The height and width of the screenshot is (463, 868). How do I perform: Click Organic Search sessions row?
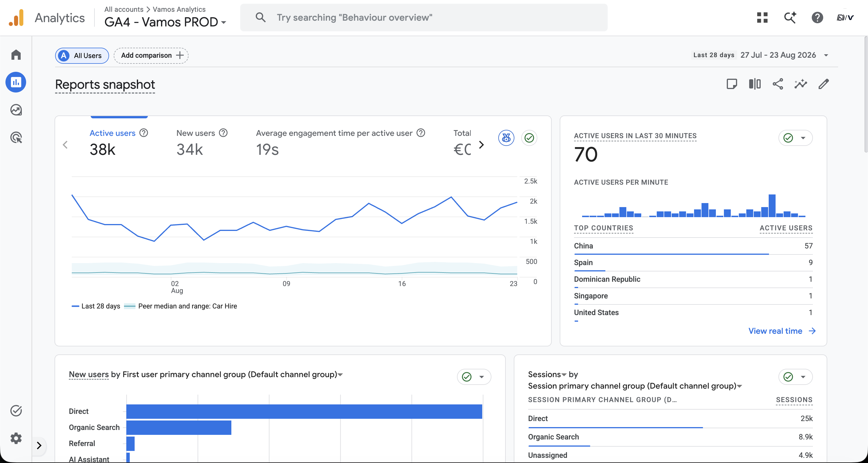(670, 437)
